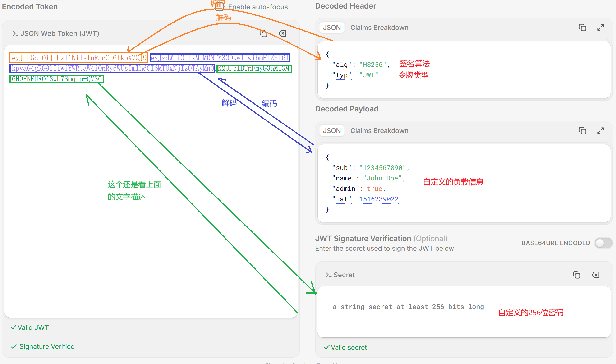This screenshot has height=364, width=616.
Task: Click the "John Doe" name value
Action: click(382, 178)
